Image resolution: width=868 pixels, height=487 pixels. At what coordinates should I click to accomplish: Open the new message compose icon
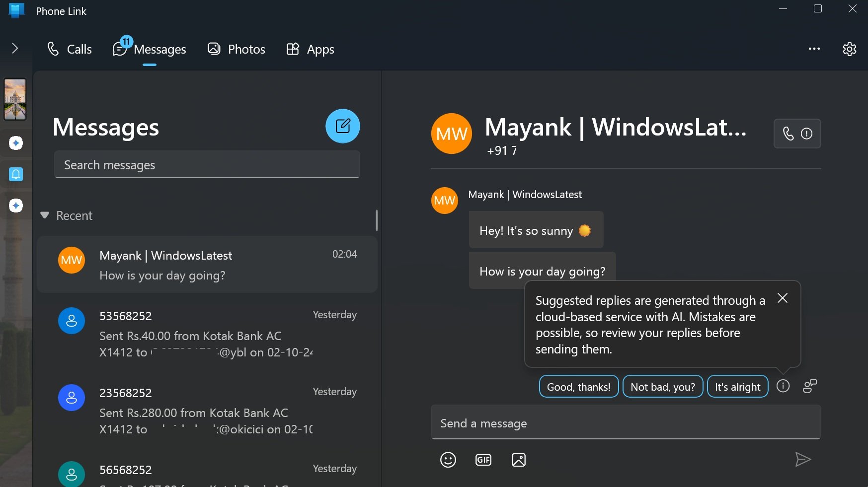pyautogui.click(x=342, y=126)
